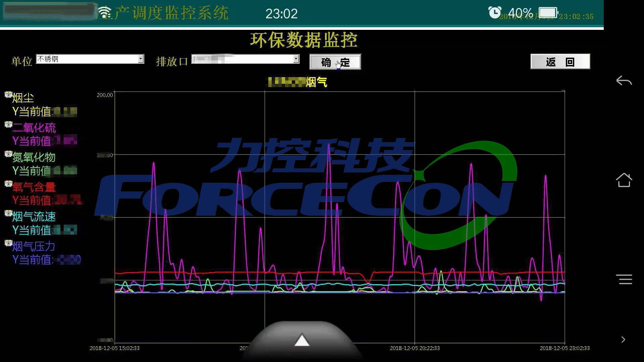Tap the Android home icon
644x362 pixels.
click(x=624, y=180)
